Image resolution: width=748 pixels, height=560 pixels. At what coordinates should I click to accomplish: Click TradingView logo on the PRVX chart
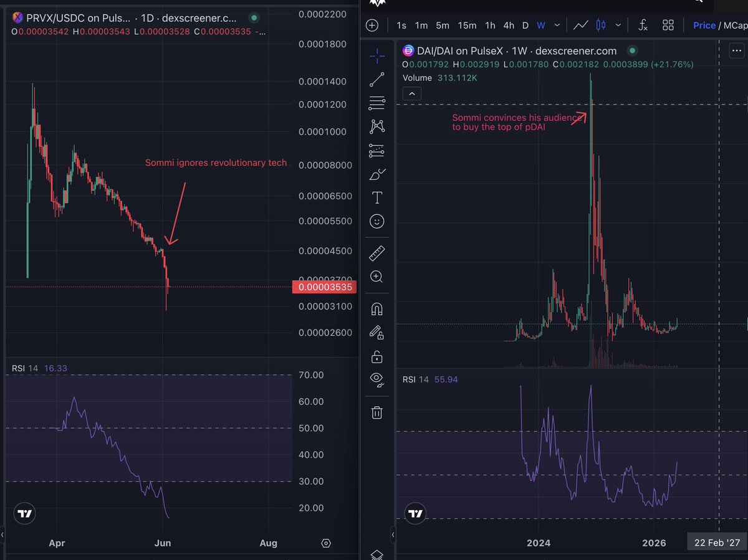[25, 513]
